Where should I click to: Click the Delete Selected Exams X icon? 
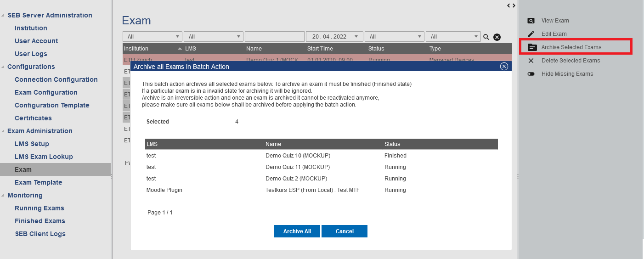coord(531,61)
